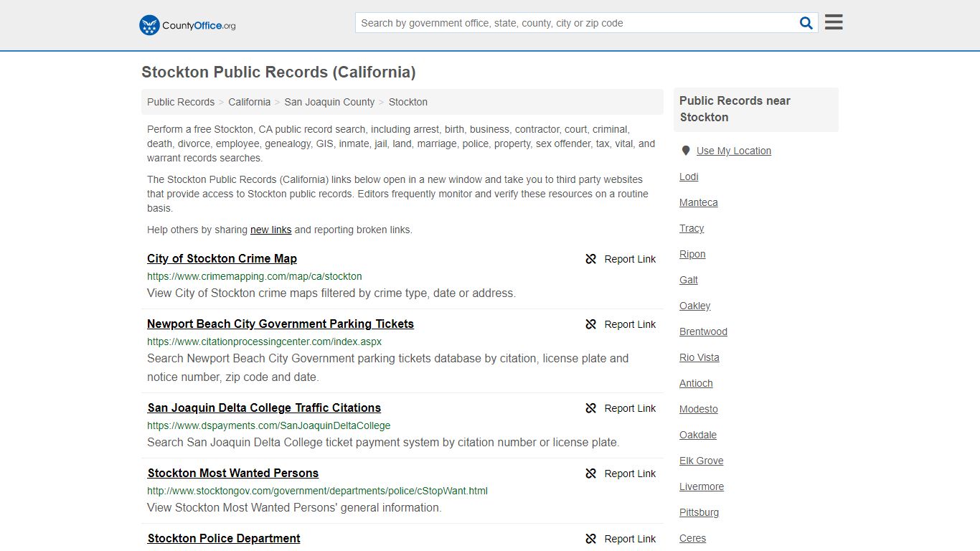Click broken-link icon for Stockton Police Department

coord(591,539)
